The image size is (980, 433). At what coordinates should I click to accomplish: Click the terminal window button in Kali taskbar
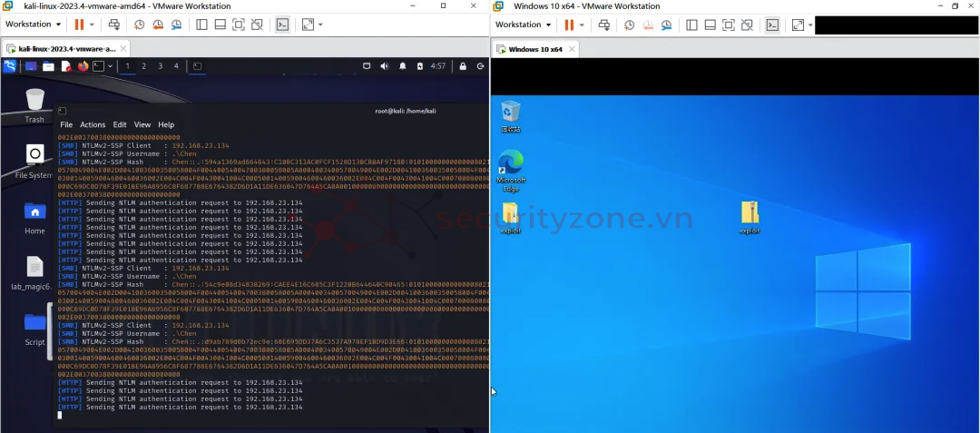coord(197,66)
